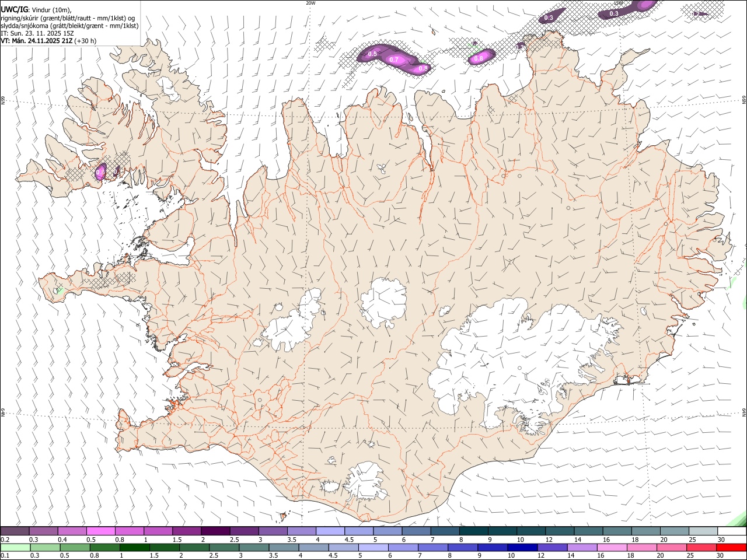Screen dimensions: 747x560
Task: Click the small purple precipitation patch in the Westfjords
Action: [100, 171]
